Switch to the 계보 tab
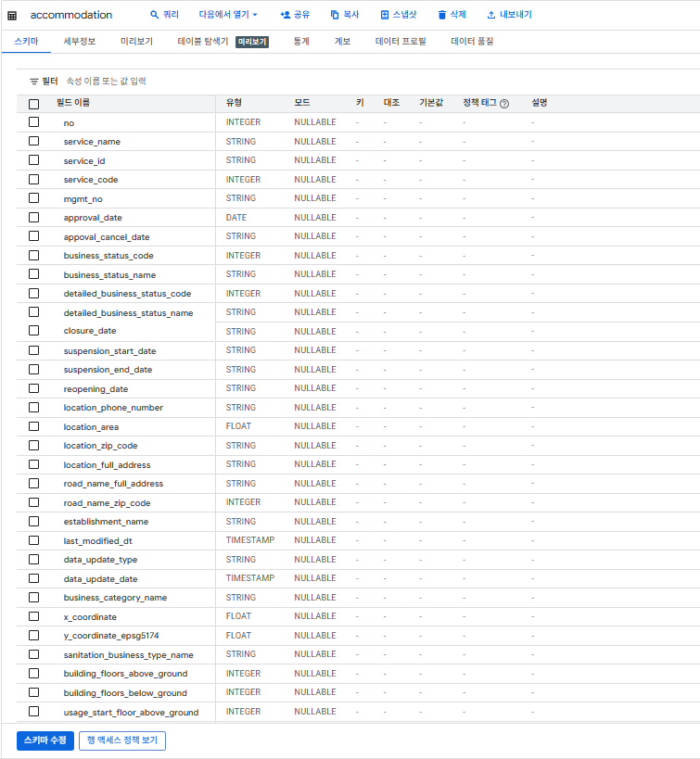The image size is (700, 759). pos(342,42)
